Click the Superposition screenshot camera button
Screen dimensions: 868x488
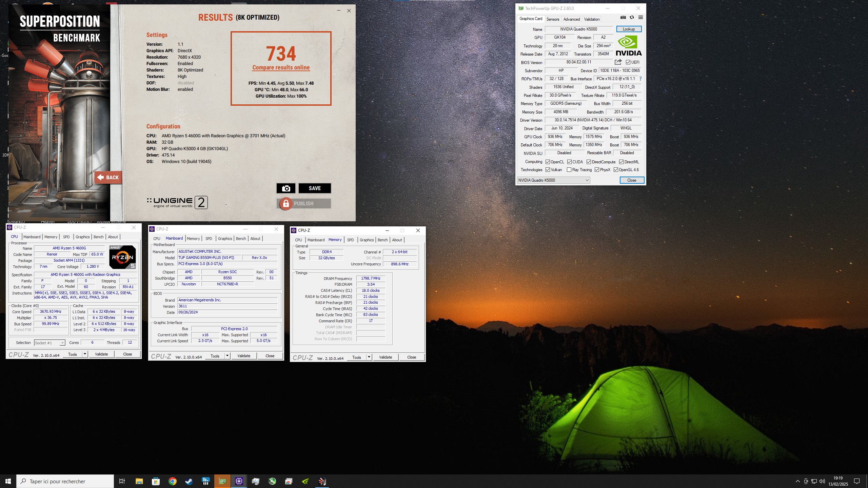pyautogui.click(x=286, y=188)
